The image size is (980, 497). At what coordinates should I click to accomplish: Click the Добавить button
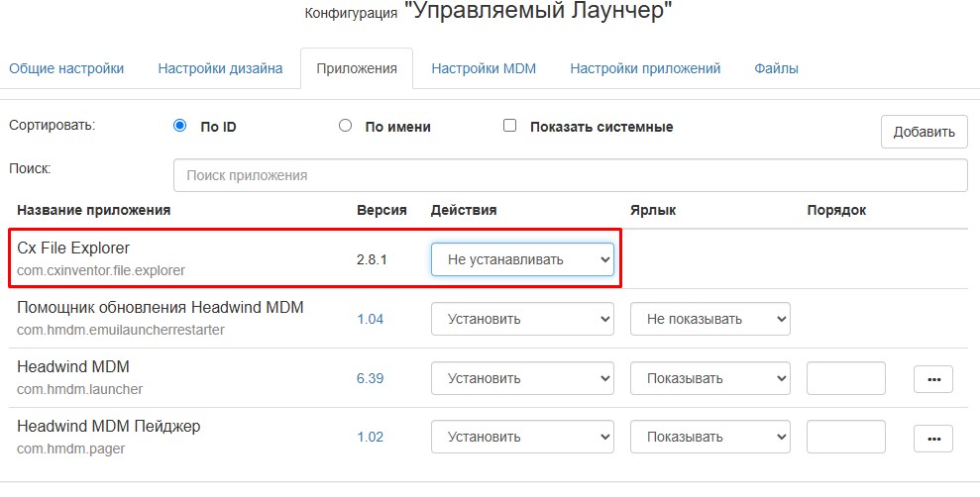click(x=925, y=132)
